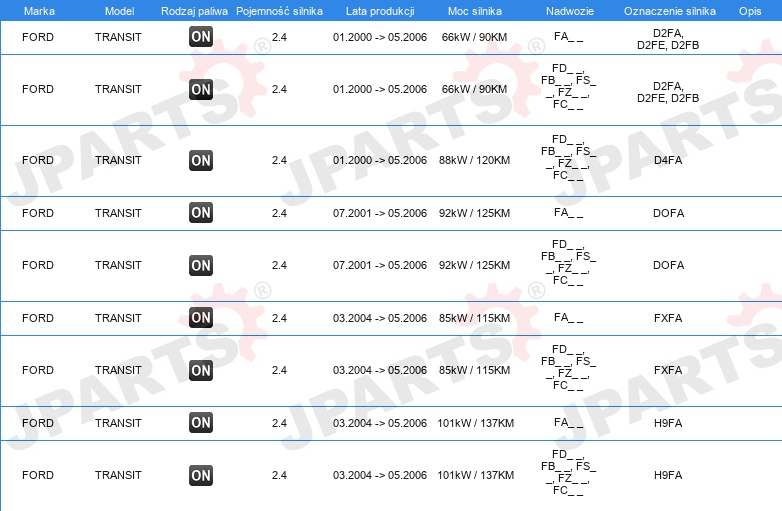The width and height of the screenshot is (782, 511).
Task: Click 01.2000 -> 05.2006 in the D4FA row
Action: (x=380, y=160)
